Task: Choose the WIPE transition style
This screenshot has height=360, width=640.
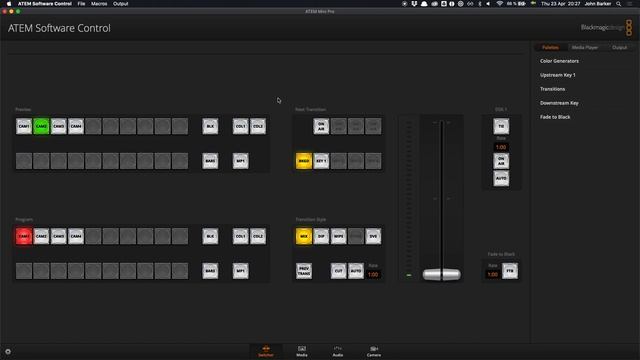Action: coord(338,236)
